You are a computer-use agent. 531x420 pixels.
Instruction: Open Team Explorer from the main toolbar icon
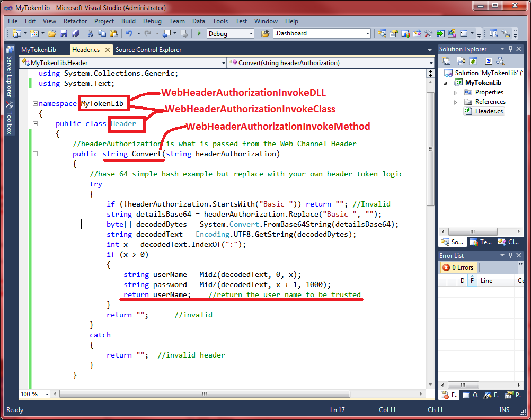(x=405, y=33)
